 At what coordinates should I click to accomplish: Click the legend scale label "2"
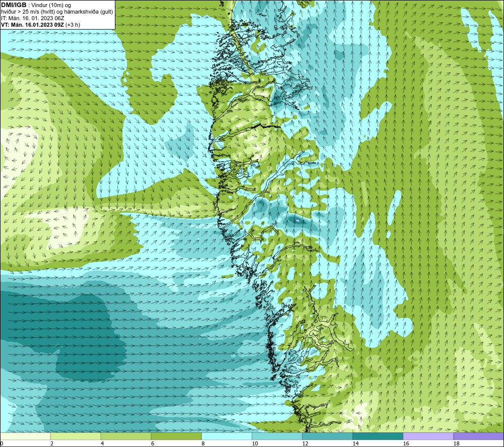pos(52,444)
